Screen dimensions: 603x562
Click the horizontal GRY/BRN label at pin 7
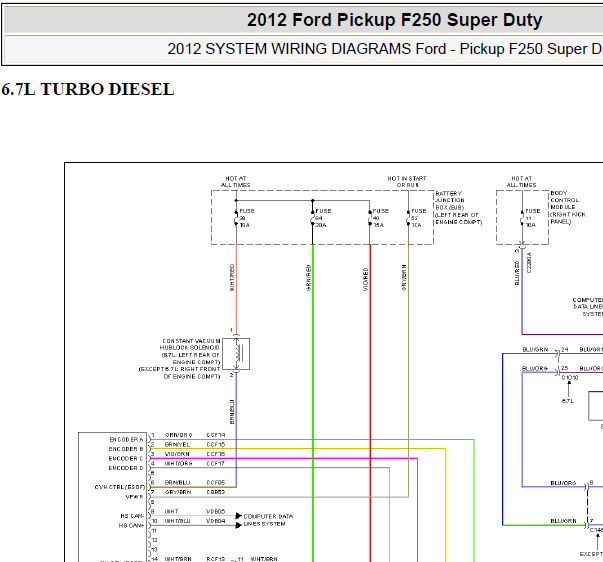click(x=178, y=492)
